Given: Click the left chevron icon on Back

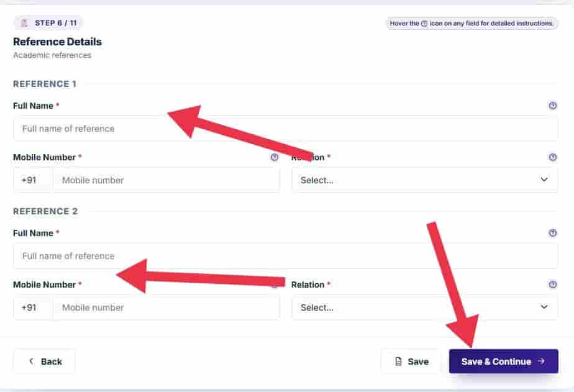Looking at the screenshot, I should tap(31, 362).
